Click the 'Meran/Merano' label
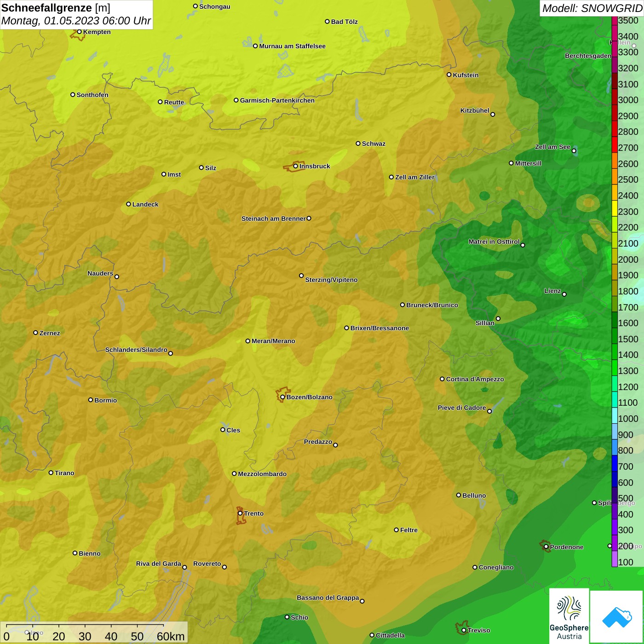The height and width of the screenshot is (644, 644). pos(273,341)
